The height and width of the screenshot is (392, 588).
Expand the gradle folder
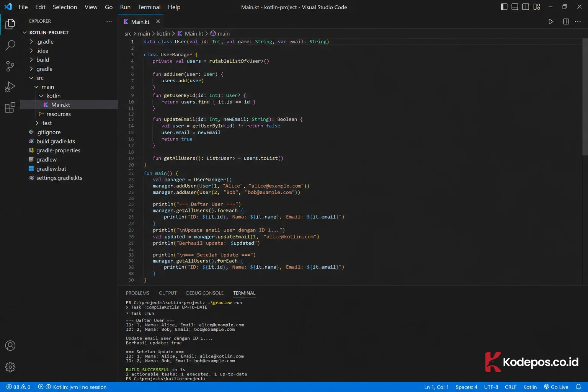coord(69,69)
